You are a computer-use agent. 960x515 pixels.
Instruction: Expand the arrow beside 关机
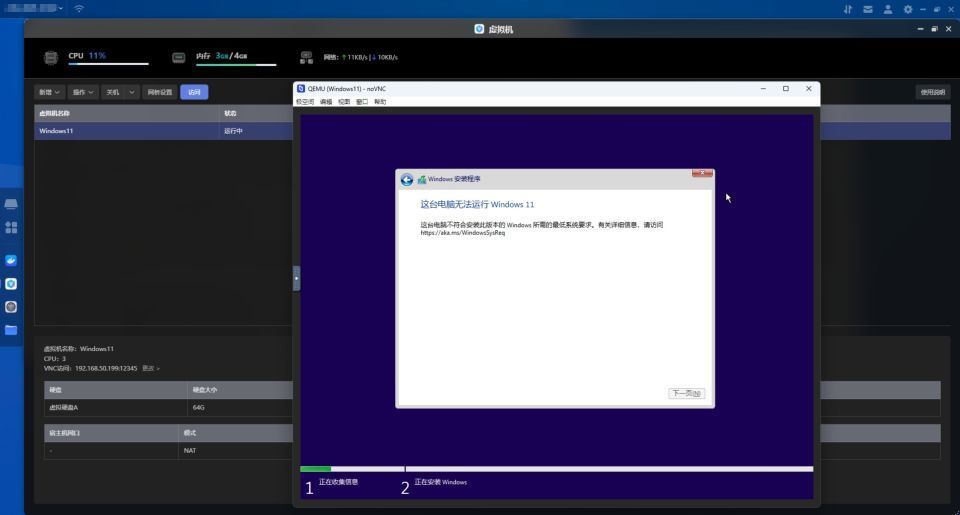point(132,92)
